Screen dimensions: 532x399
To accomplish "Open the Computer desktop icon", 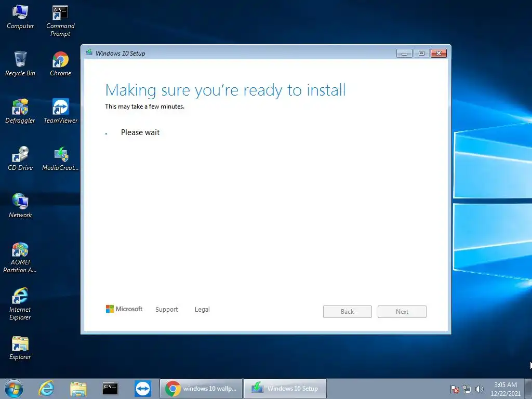I will [20, 17].
